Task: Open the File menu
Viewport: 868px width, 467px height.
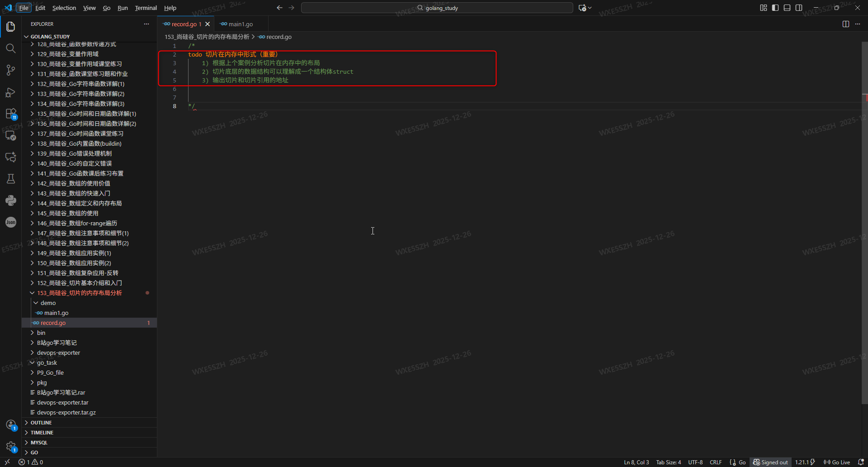Action: [x=24, y=8]
